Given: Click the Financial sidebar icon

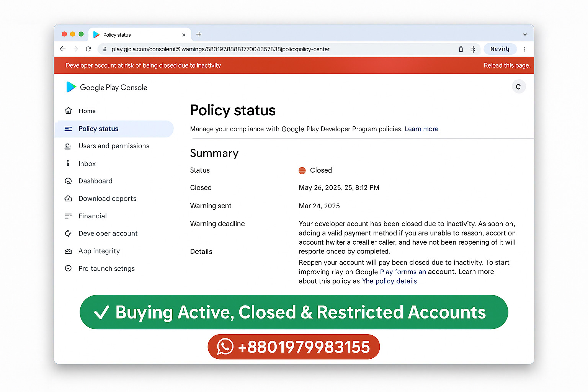Looking at the screenshot, I should (68, 216).
